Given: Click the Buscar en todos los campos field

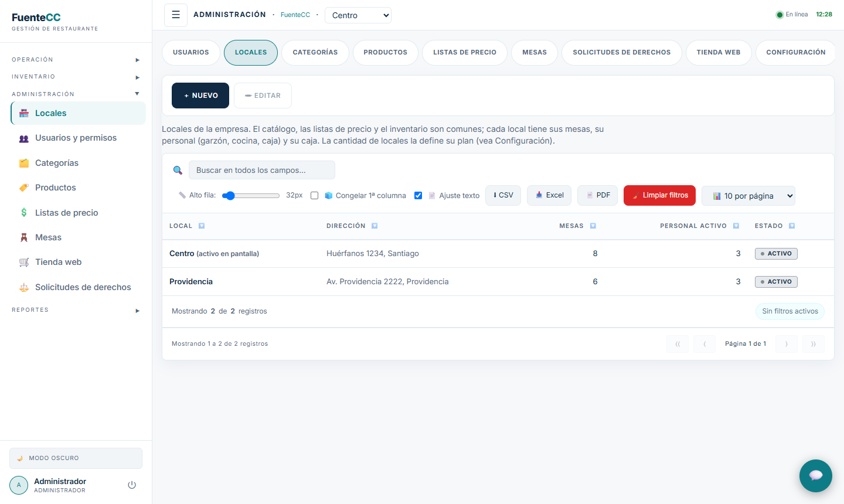Looking at the screenshot, I should (262, 170).
